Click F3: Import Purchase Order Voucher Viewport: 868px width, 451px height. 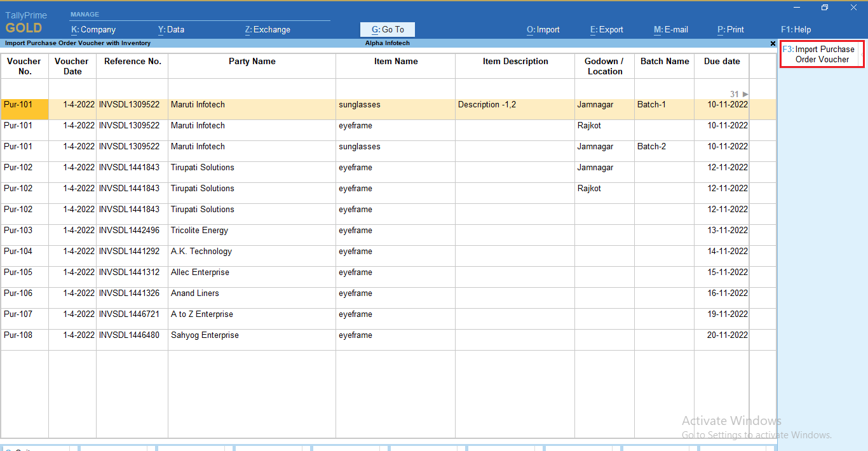tap(822, 53)
